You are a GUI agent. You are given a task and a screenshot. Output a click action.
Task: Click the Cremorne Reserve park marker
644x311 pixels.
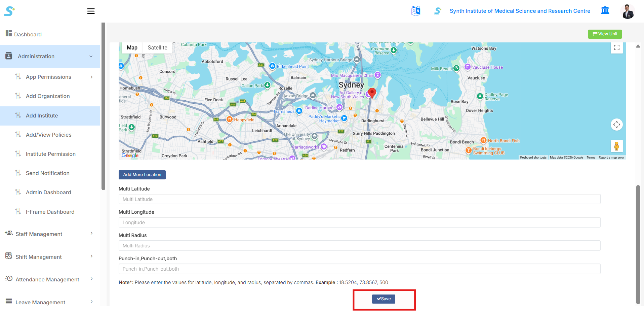[394, 50]
